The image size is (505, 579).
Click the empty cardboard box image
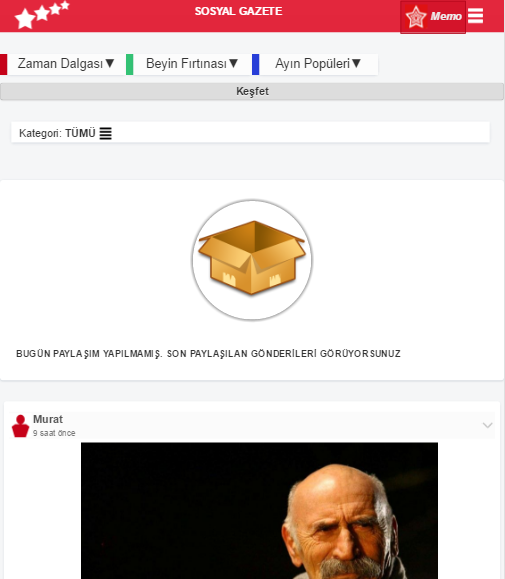pyautogui.click(x=252, y=260)
